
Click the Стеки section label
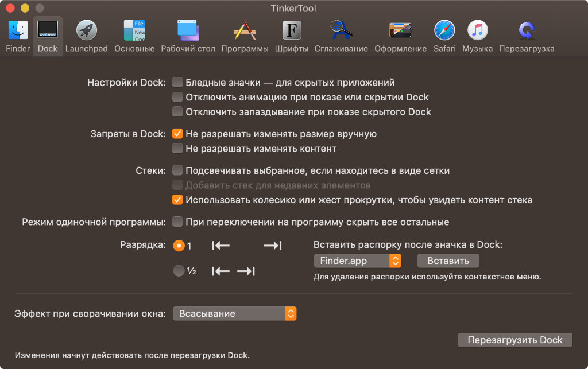(x=151, y=170)
